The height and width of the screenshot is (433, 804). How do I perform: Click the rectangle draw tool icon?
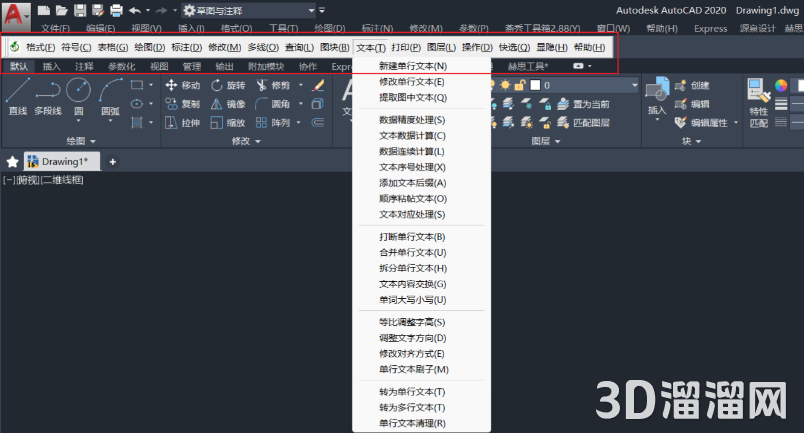click(137, 85)
